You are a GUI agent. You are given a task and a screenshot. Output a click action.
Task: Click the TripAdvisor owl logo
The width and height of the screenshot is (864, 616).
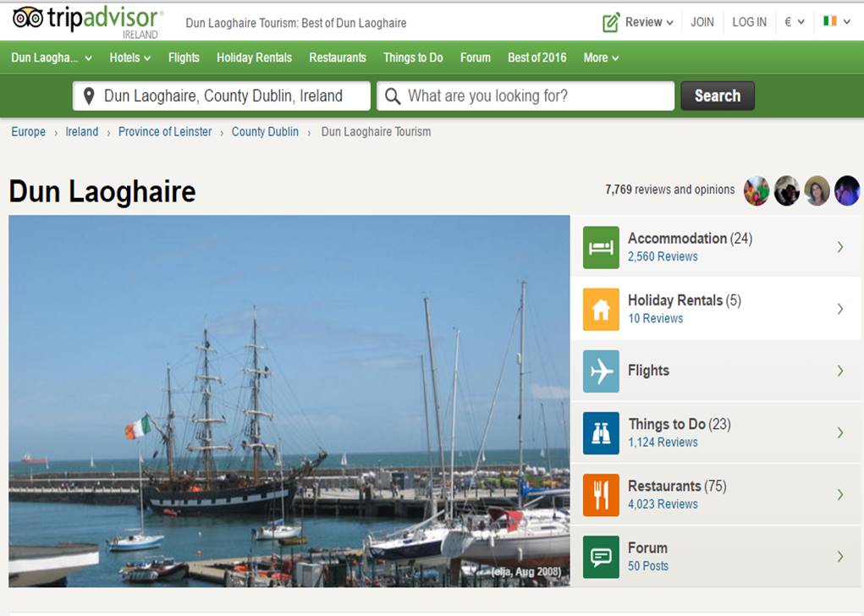point(28,18)
